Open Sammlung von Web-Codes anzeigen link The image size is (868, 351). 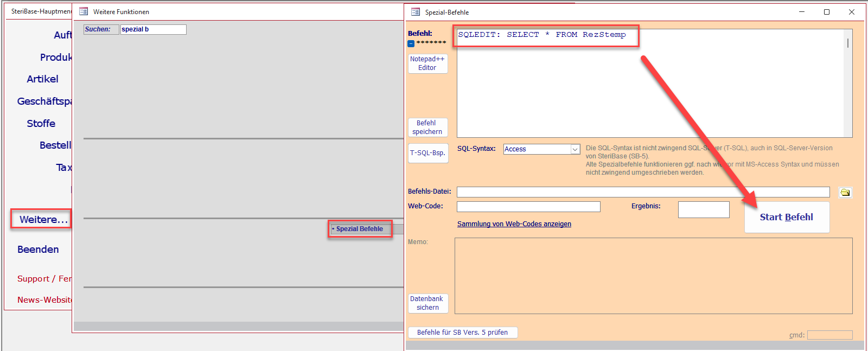tap(514, 224)
